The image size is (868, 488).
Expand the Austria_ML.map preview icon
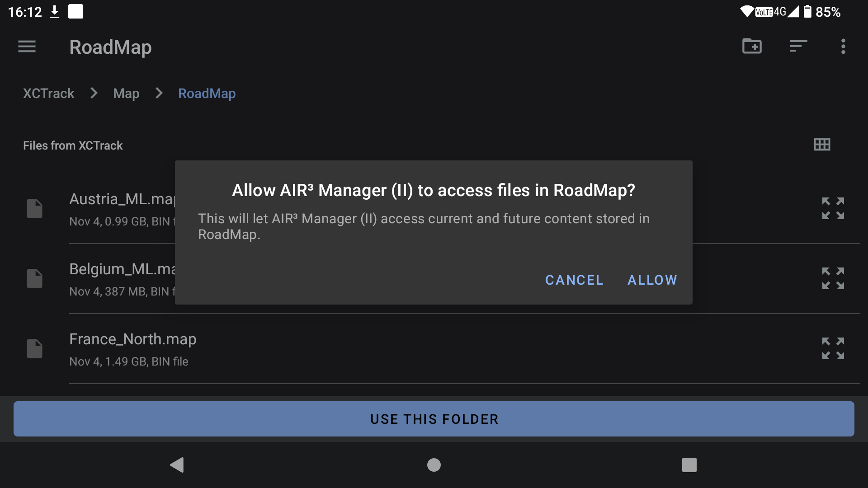(833, 208)
